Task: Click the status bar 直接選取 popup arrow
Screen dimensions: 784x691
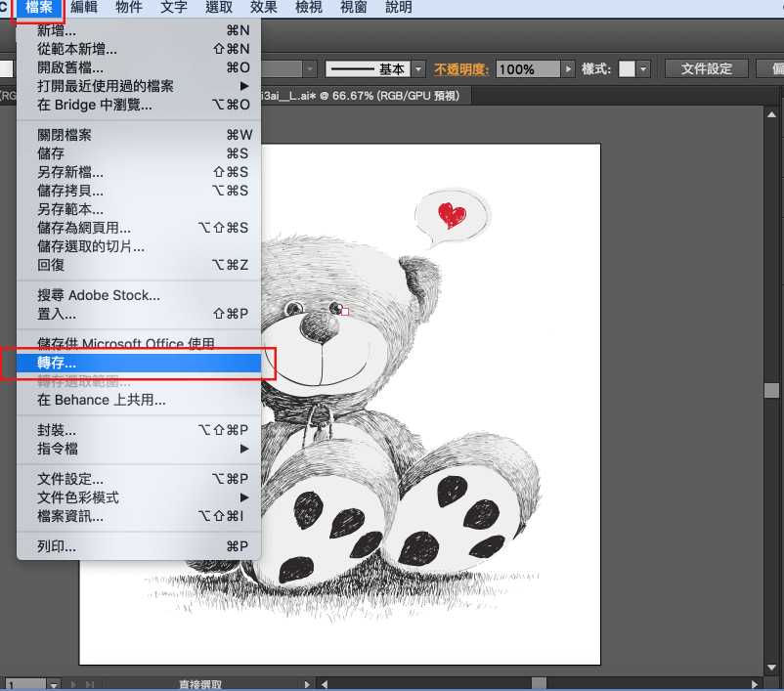Action: point(308,684)
